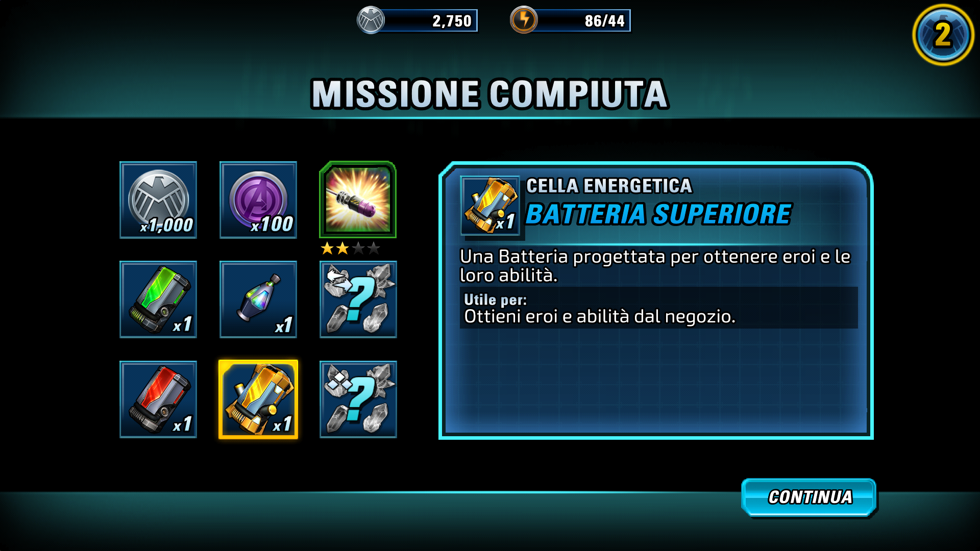Tap the mystery crystal with diamond shards
The width and height of the screenshot is (980, 551).
point(358,399)
